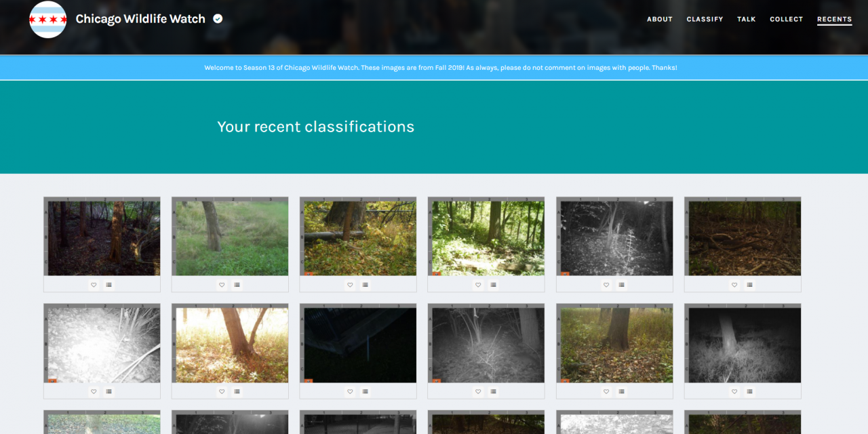Favorite the gray infrared bare-shrub photo
The width and height of the screenshot is (868, 434).
pos(478,391)
